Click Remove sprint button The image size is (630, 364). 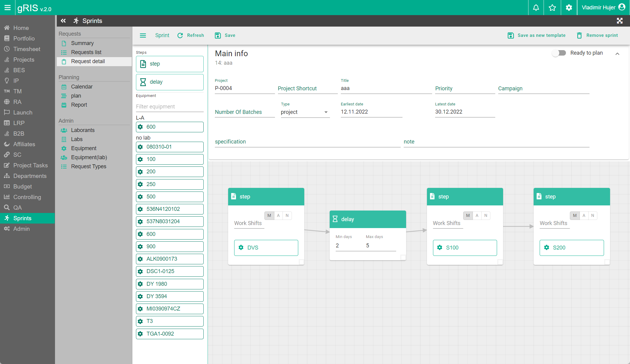pyautogui.click(x=597, y=35)
